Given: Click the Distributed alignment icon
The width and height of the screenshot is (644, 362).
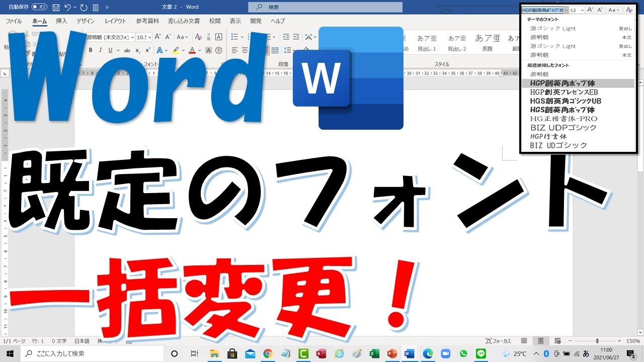Looking at the screenshot, I should click(276, 50).
